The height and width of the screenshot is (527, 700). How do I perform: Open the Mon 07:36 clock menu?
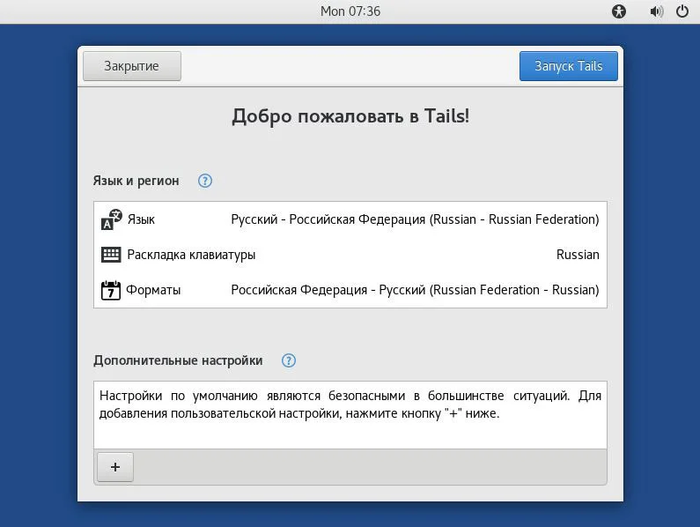[350, 11]
